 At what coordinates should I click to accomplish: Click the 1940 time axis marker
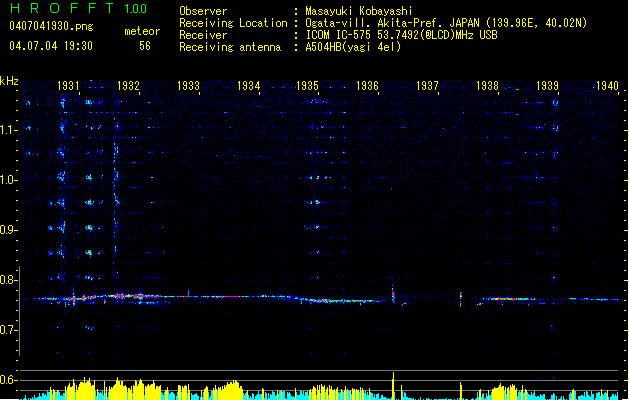607,86
